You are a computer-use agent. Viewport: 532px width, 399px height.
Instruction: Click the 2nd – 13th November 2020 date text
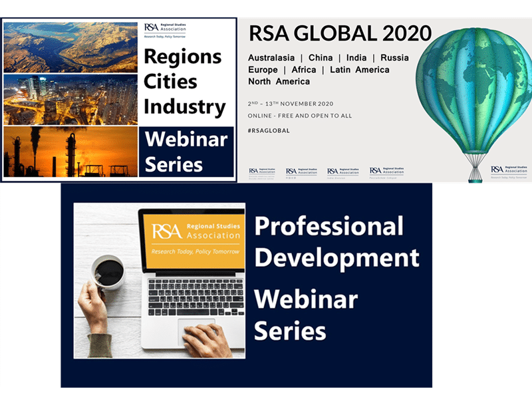(x=291, y=104)
